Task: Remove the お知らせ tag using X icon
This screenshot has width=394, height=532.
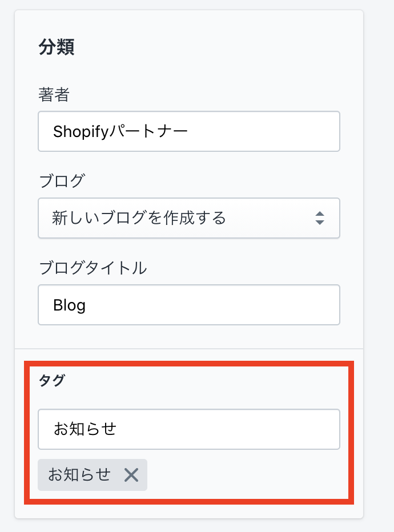Action: (x=131, y=475)
